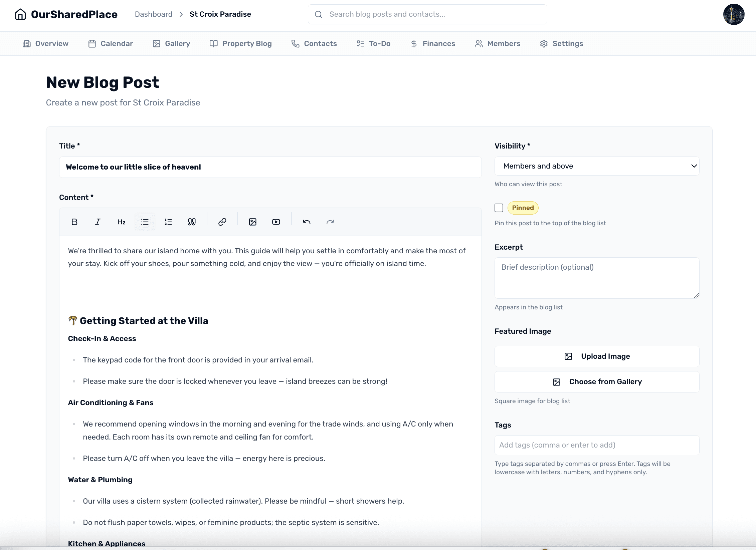
Task: Choose a featured image from Gallery
Action: (596, 381)
